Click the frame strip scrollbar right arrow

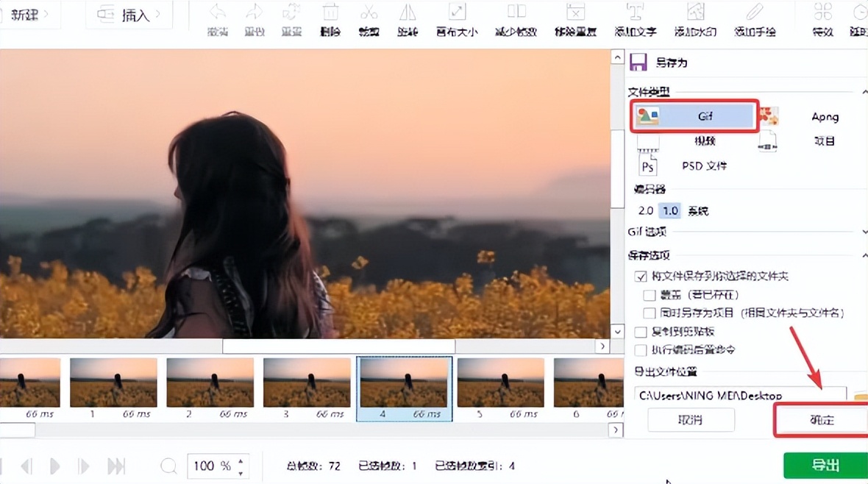tap(616, 430)
